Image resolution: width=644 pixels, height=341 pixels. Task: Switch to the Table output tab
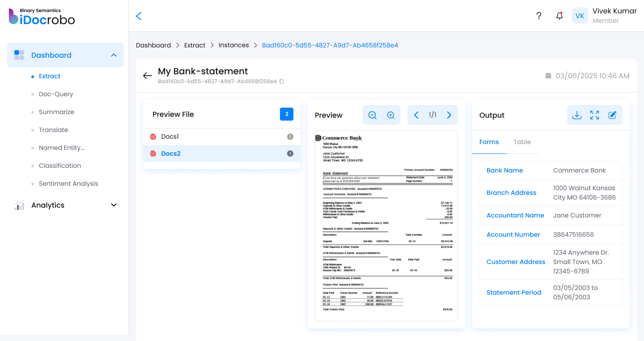(522, 142)
